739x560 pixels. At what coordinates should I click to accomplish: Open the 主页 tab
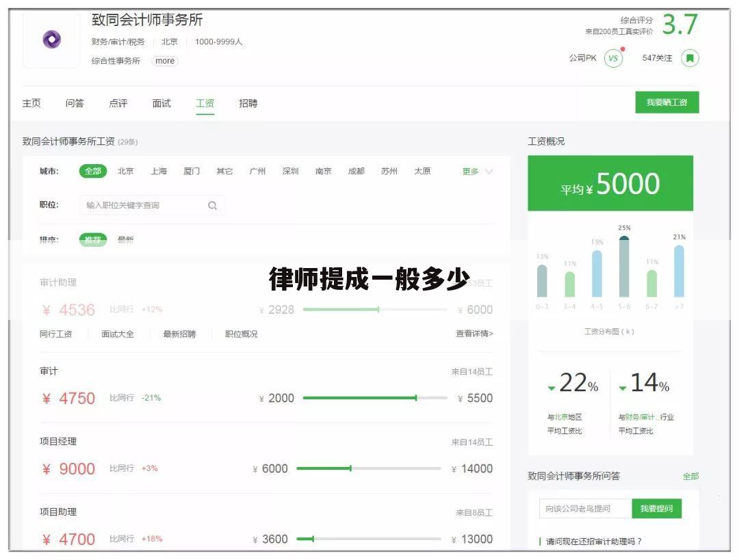pos(31,103)
